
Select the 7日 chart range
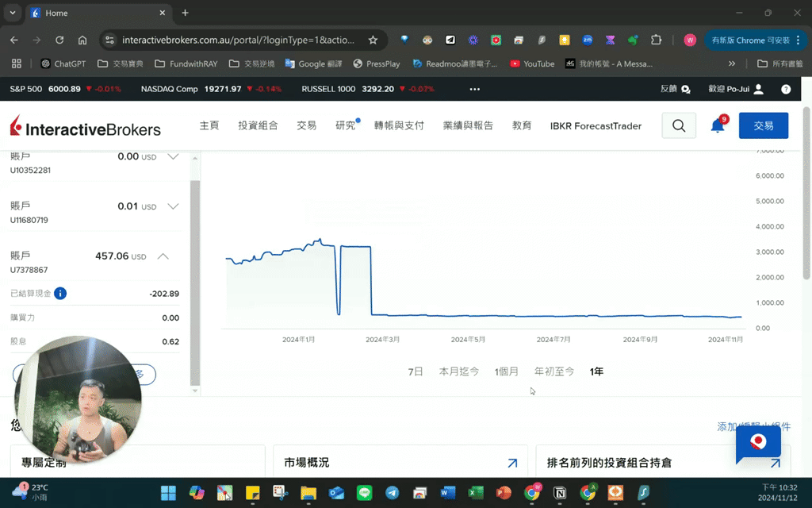tap(416, 371)
